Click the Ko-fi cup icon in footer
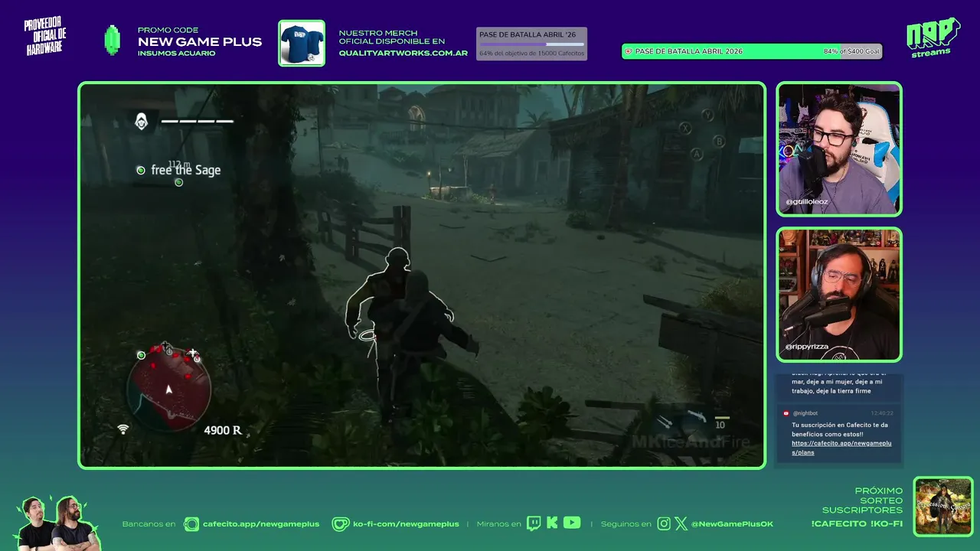The height and width of the screenshot is (551, 980). [x=341, y=524]
